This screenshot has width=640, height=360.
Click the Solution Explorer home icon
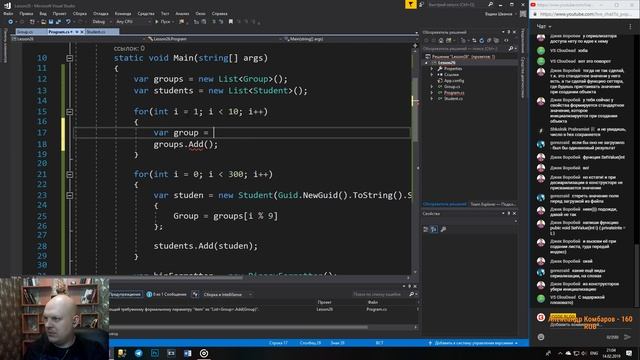(441, 40)
